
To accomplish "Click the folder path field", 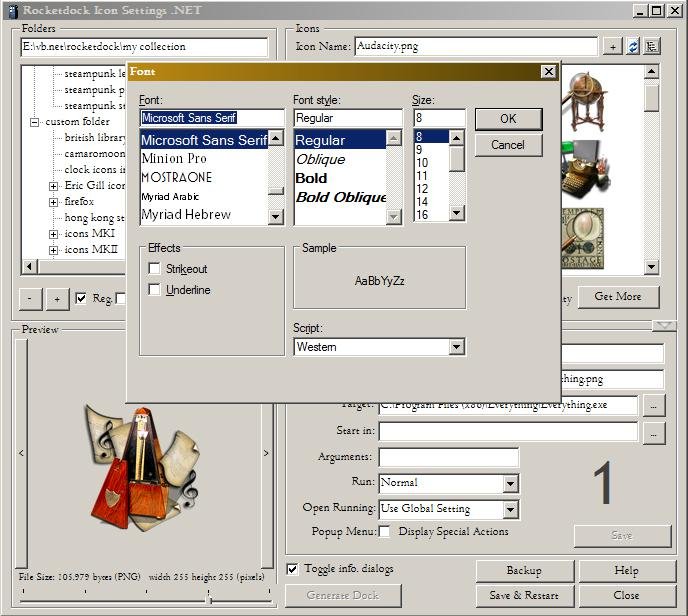I will tap(144, 47).
